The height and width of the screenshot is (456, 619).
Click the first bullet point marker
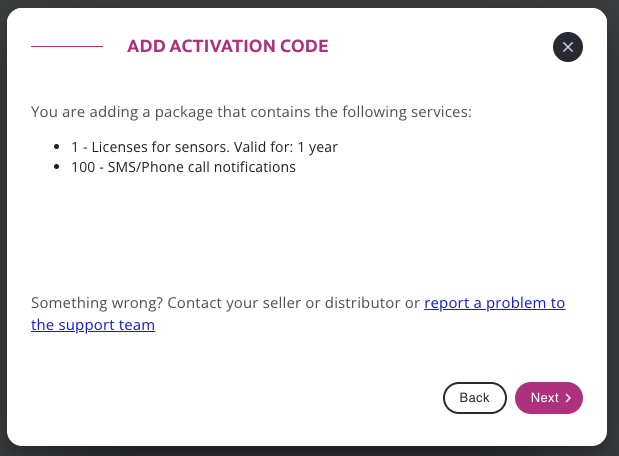click(61, 147)
